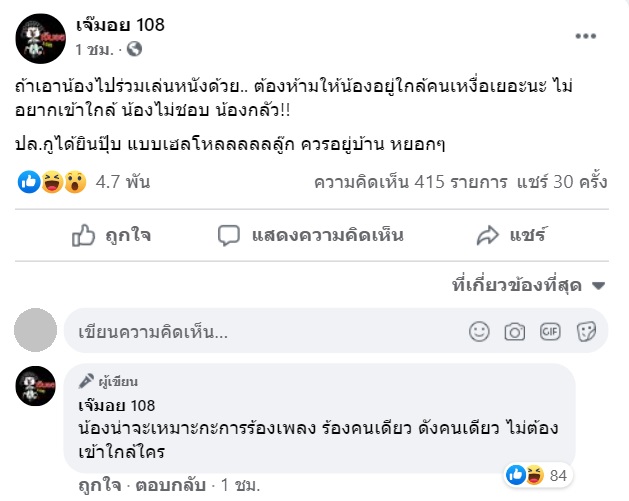Click into the เขียนความคิดเห็น comment field
This screenshot has width=629, height=501.
point(260,331)
